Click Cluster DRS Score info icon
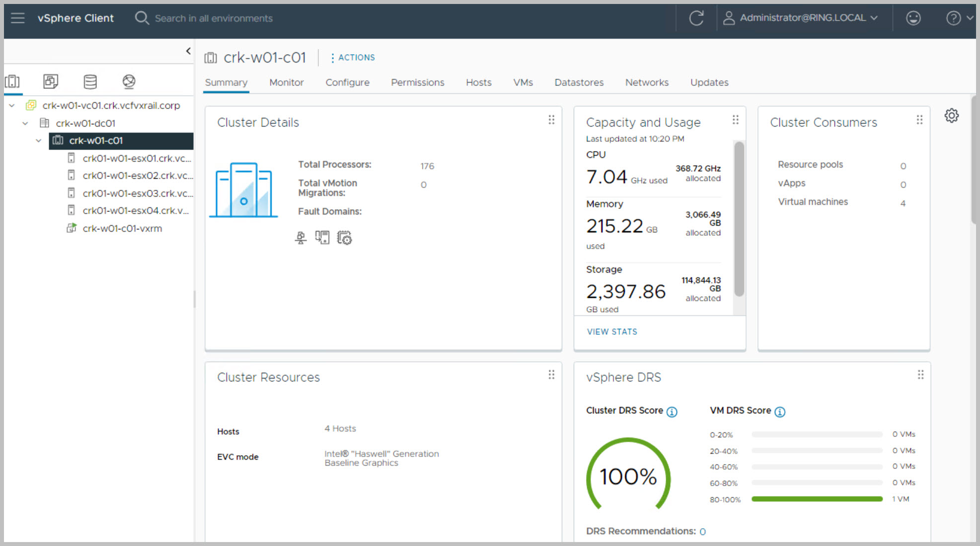The height and width of the screenshot is (546, 980). pos(672,412)
